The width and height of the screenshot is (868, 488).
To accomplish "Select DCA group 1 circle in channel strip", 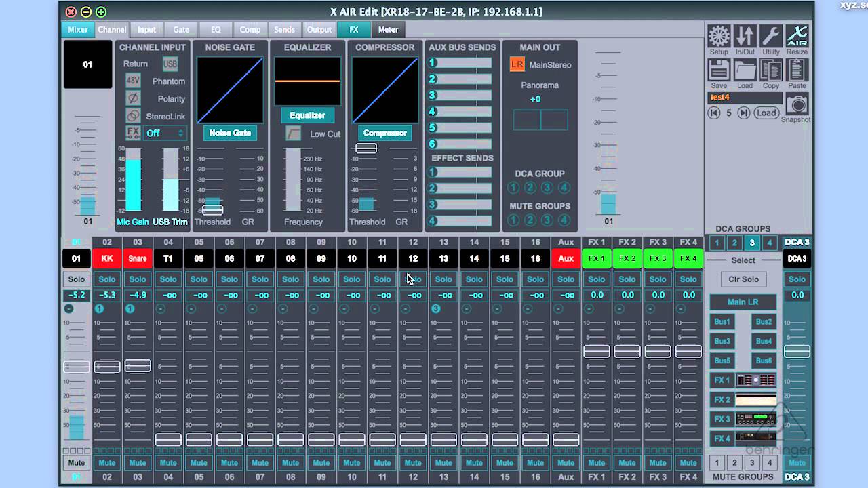I will tap(513, 188).
